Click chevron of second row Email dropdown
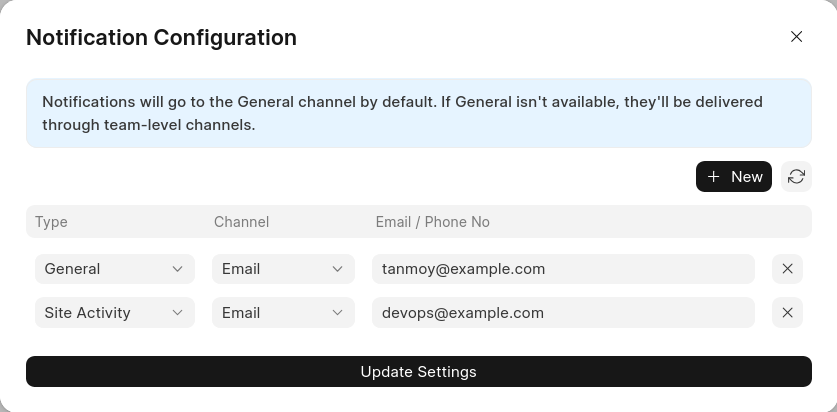This screenshot has height=412, width=837. [x=337, y=313]
